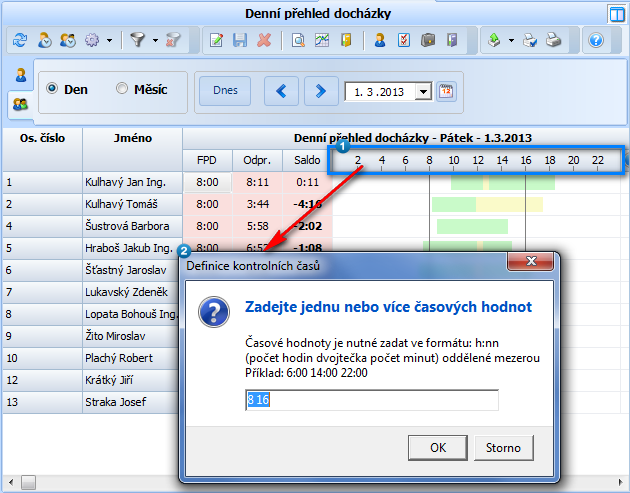
Task: Go to the previous day with the left arrow
Action: click(281, 91)
